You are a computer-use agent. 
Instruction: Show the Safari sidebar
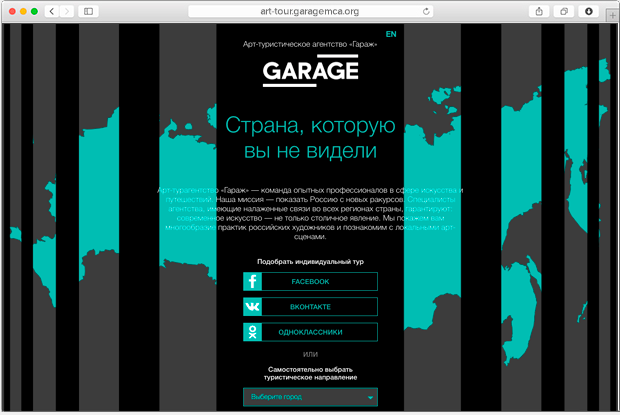point(88,11)
